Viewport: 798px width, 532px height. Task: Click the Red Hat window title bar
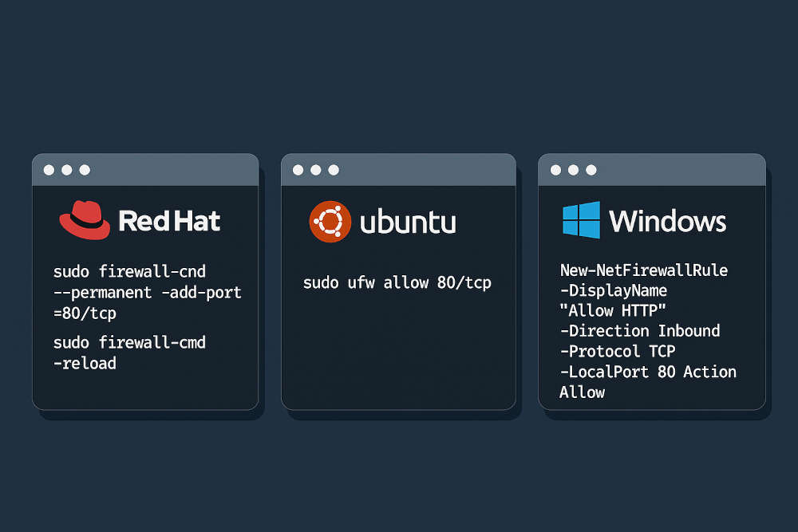pos(145,170)
